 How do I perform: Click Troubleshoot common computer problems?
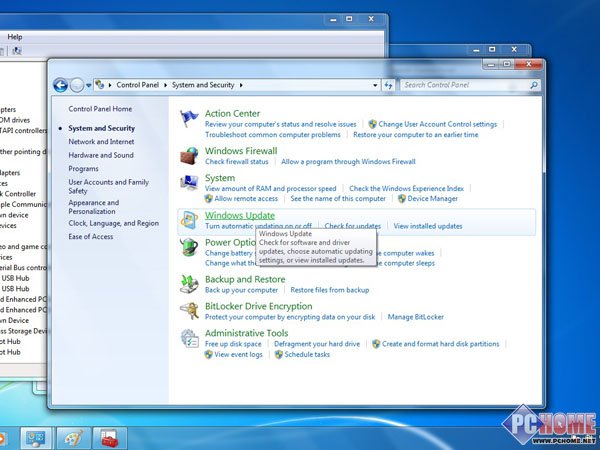(272, 135)
